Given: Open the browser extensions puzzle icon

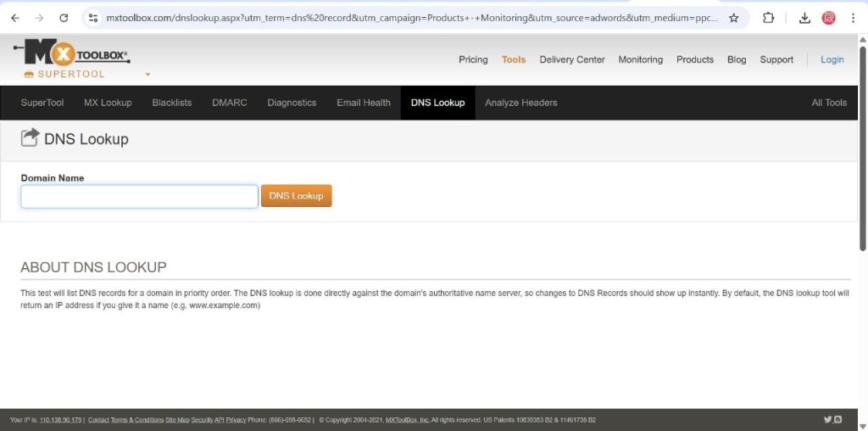Looking at the screenshot, I should coord(768,18).
